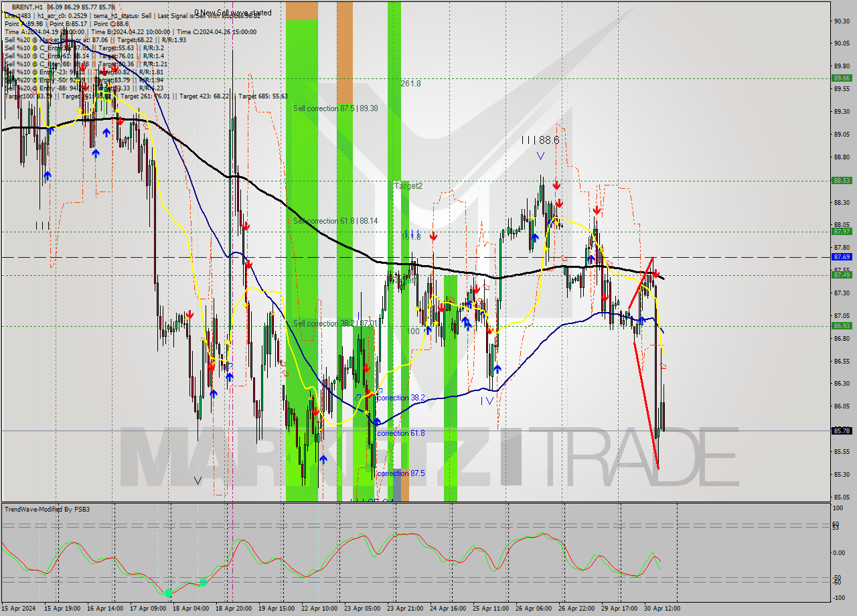Click the green 87.97 price tag
Viewport: 857px width, 616px height.
[x=842, y=231]
